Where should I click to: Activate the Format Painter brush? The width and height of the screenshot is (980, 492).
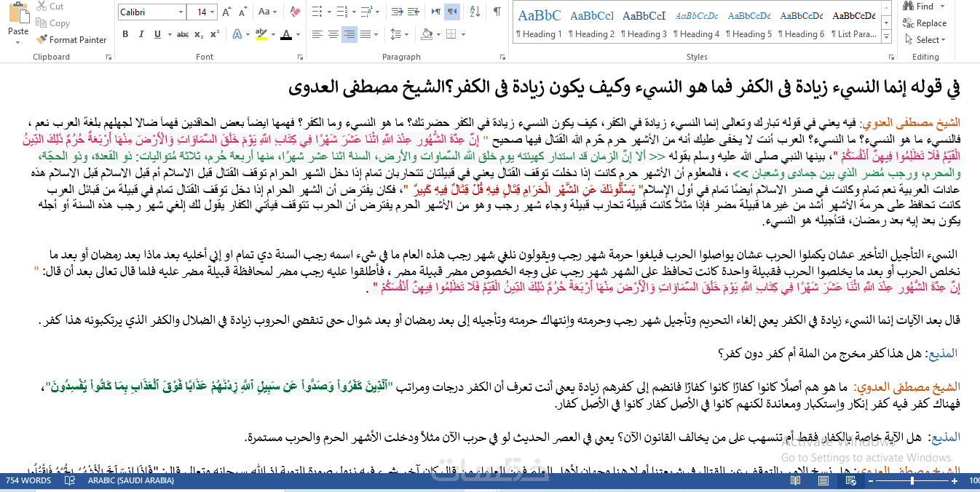click(71, 40)
